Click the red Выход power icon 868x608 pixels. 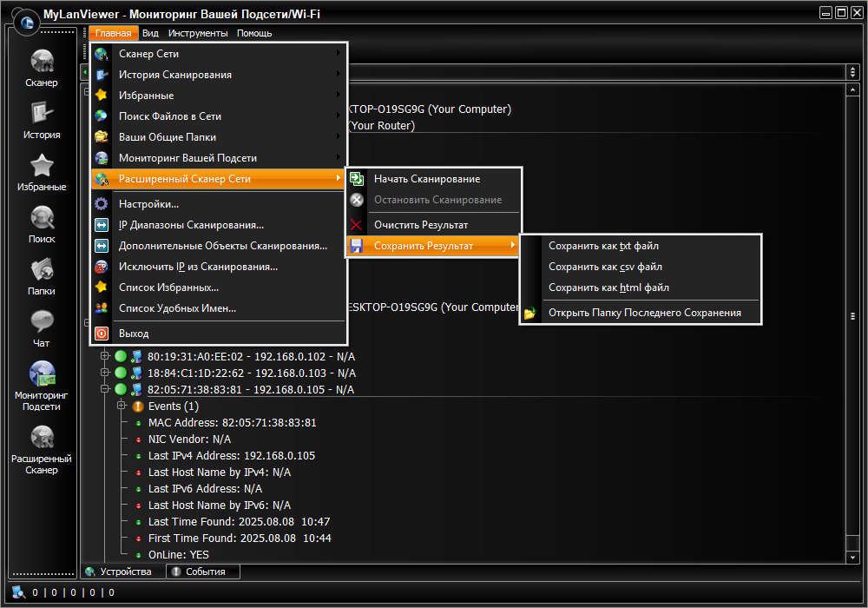[x=102, y=334]
